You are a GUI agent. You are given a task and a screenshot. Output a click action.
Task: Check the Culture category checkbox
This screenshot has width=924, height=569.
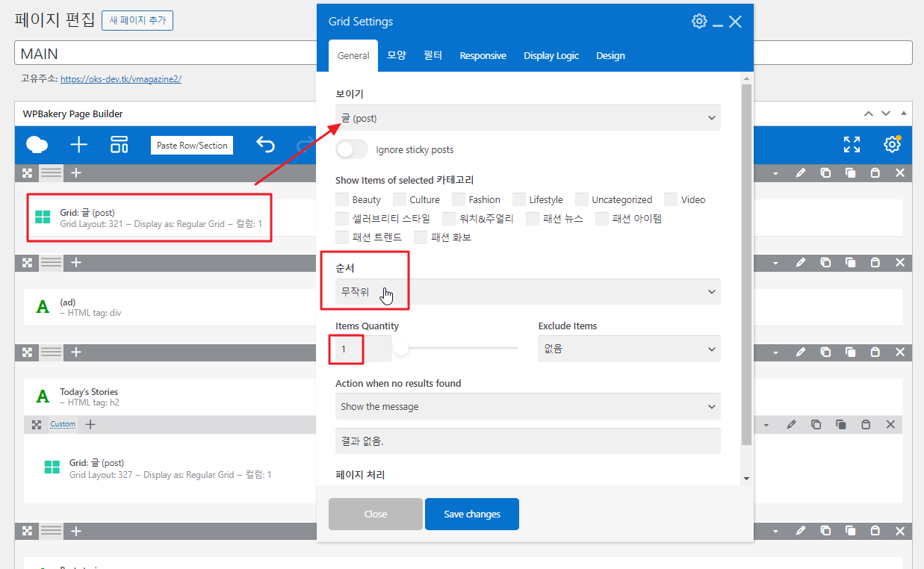pos(400,199)
